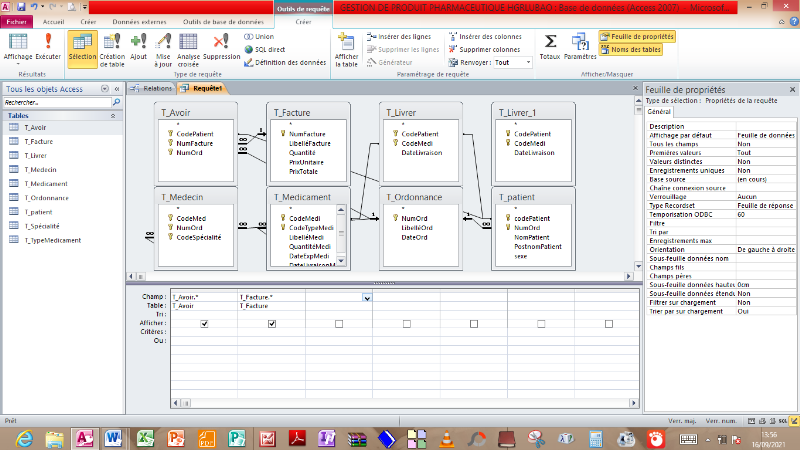Click the Analyse croisée icon
This screenshot has height=450, width=800.
coord(188,47)
